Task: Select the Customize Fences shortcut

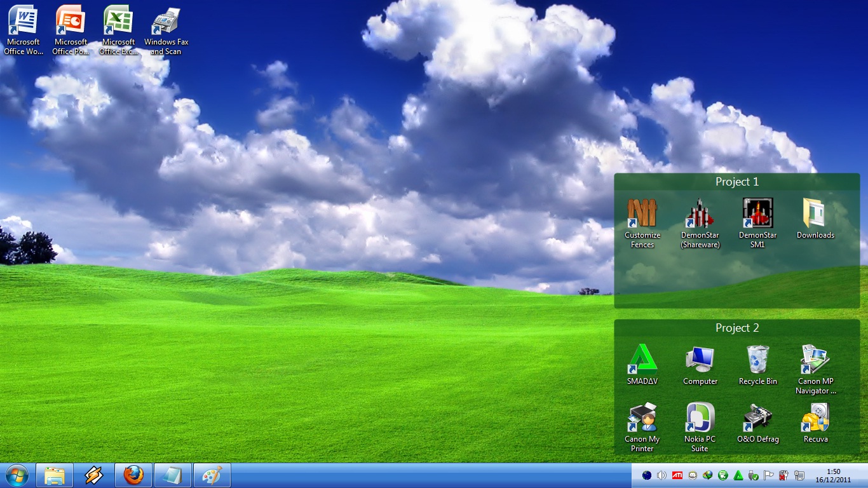Action: (642, 222)
